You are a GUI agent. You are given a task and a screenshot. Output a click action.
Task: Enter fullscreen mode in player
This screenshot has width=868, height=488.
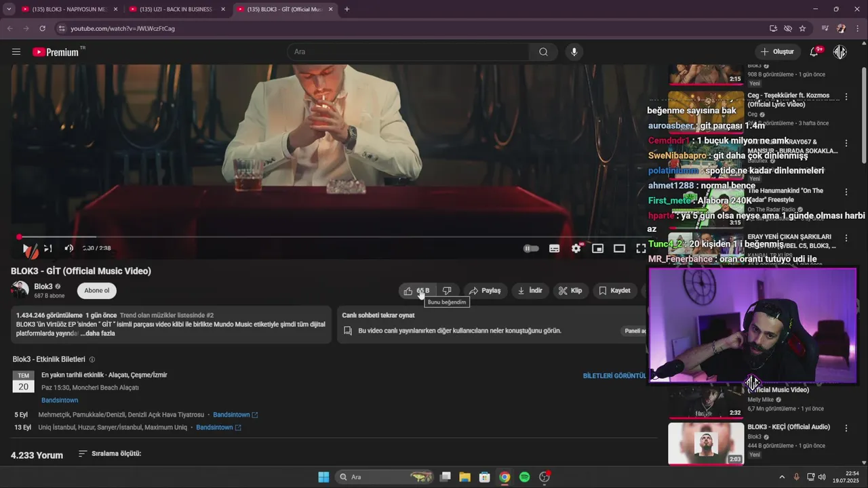coord(641,249)
